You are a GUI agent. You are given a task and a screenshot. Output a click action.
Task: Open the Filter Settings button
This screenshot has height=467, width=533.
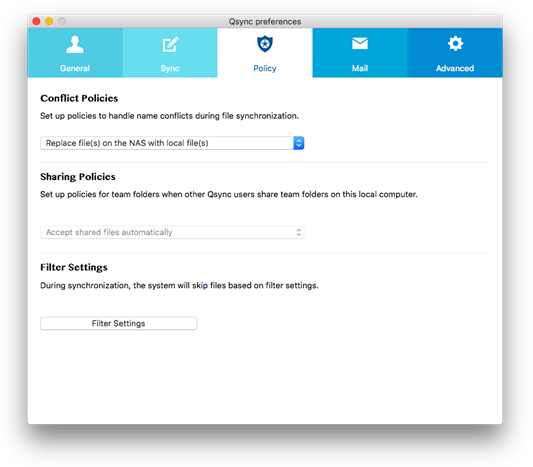[118, 323]
